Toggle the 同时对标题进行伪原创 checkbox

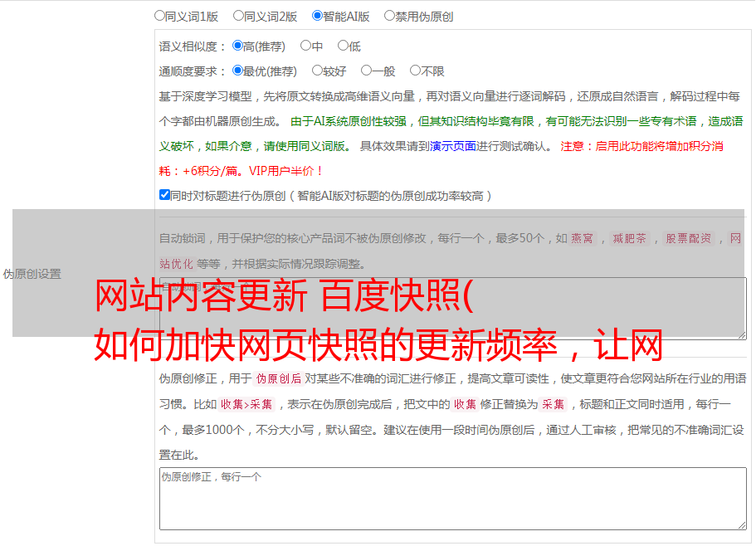[164, 195]
